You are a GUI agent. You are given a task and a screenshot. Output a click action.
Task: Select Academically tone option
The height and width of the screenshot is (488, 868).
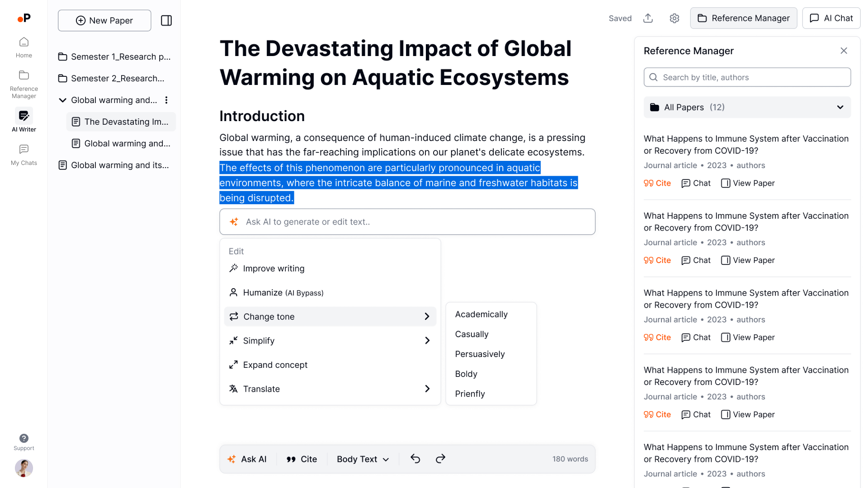click(481, 314)
